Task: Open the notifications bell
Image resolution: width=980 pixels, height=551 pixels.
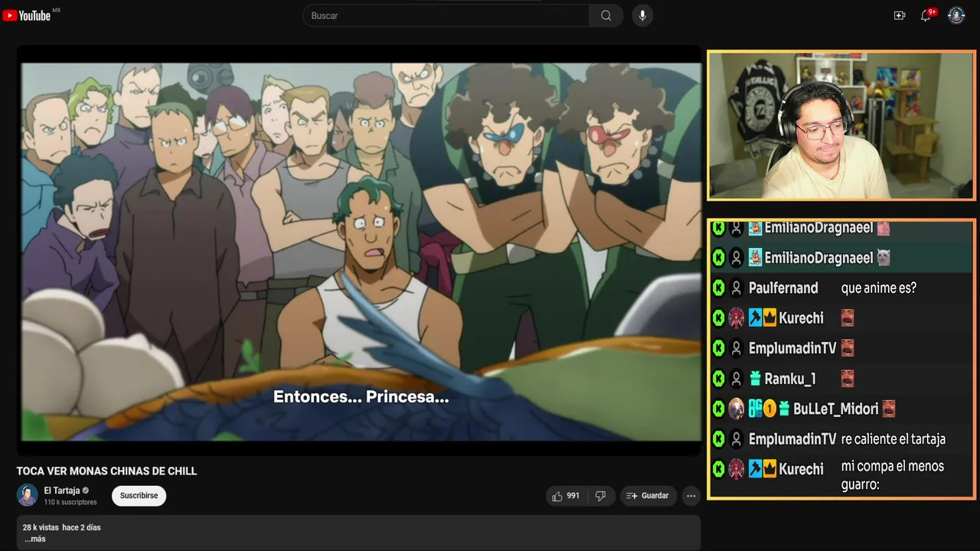Action: tap(926, 15)
